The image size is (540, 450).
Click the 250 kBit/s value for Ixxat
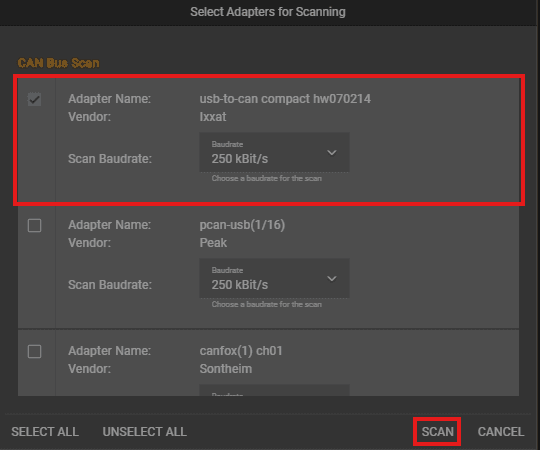point(240,159)
